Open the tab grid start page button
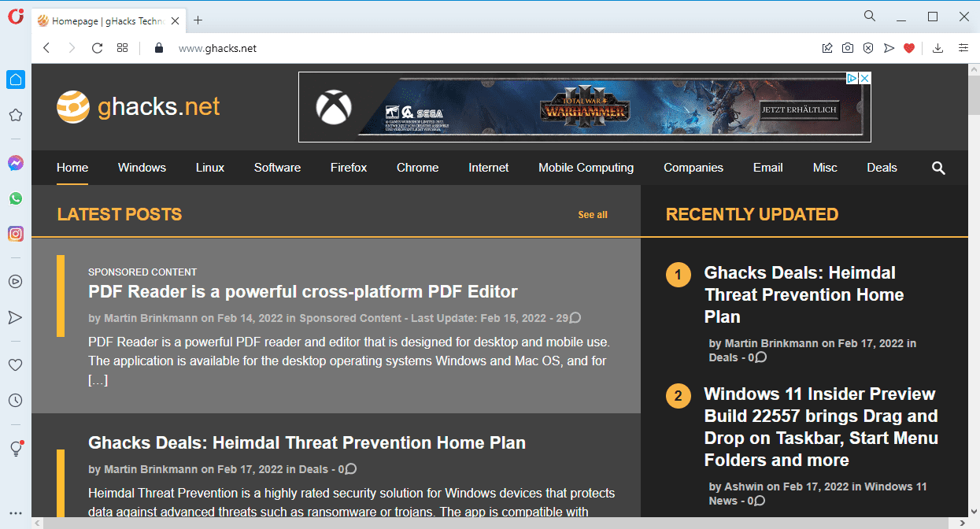This screenshot has height=529, width=980. (x=122, y=48)
